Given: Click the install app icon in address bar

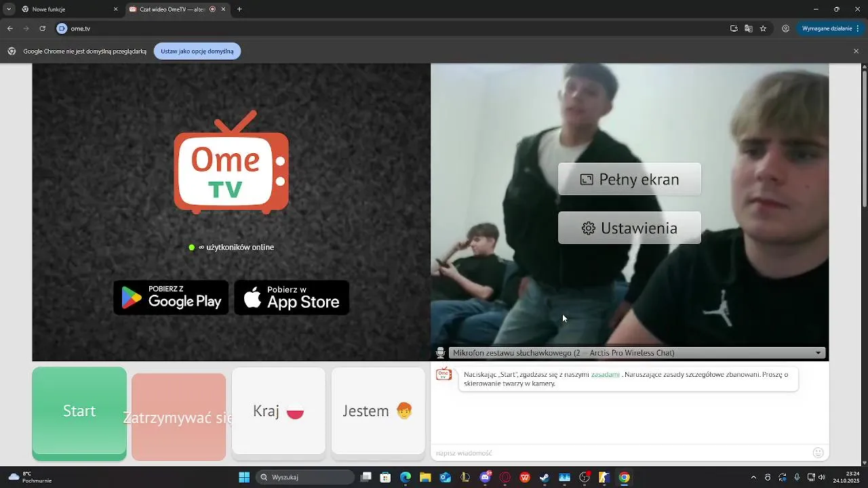Looking at the screenshot, I should [734, 28].
